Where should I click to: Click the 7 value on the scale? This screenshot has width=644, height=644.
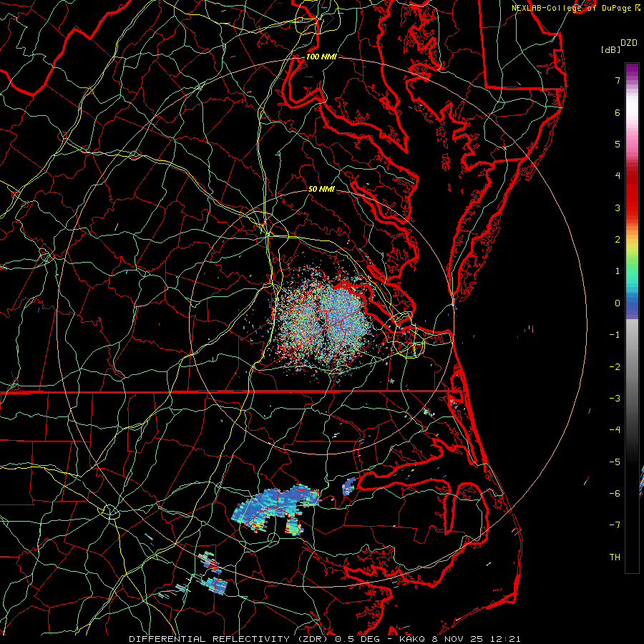(x=618, y=80)
